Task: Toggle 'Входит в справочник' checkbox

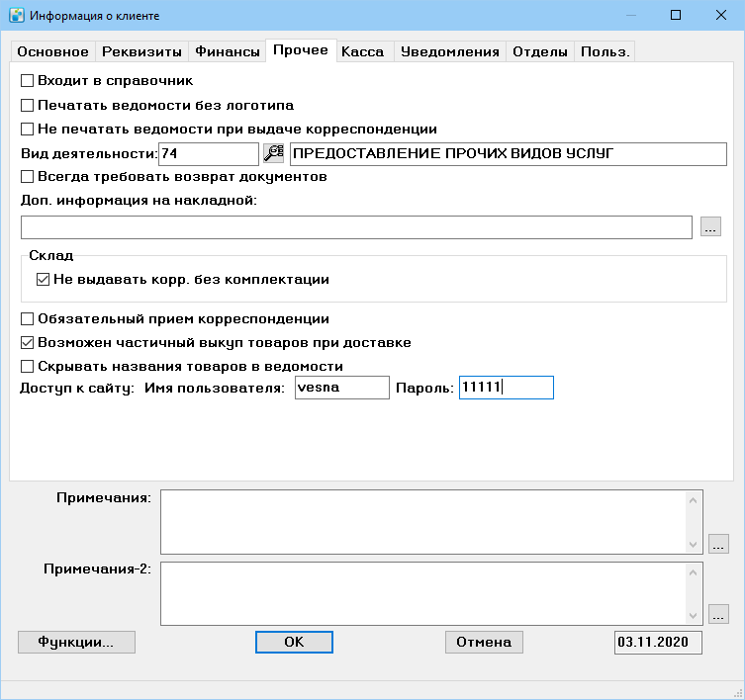Action: [x=27, y=80]
